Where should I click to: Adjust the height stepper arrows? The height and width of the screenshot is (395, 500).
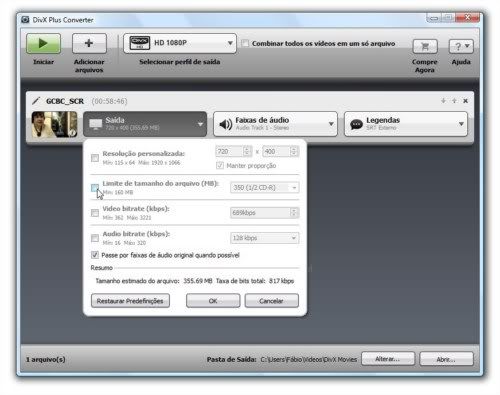point(294,152)
